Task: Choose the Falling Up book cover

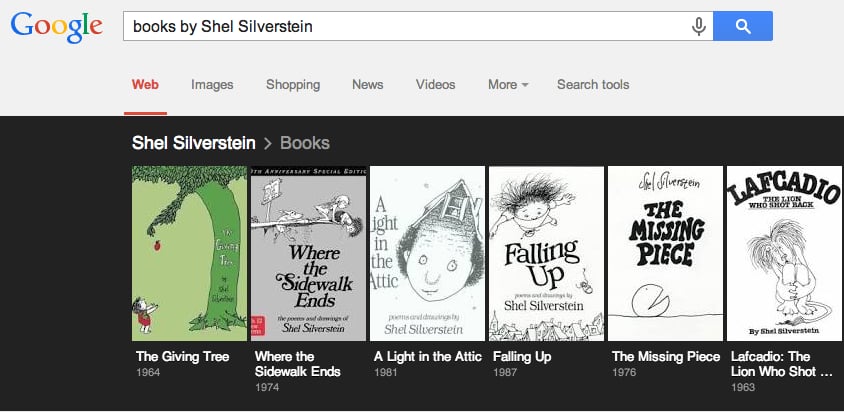Action: [546, 253]
